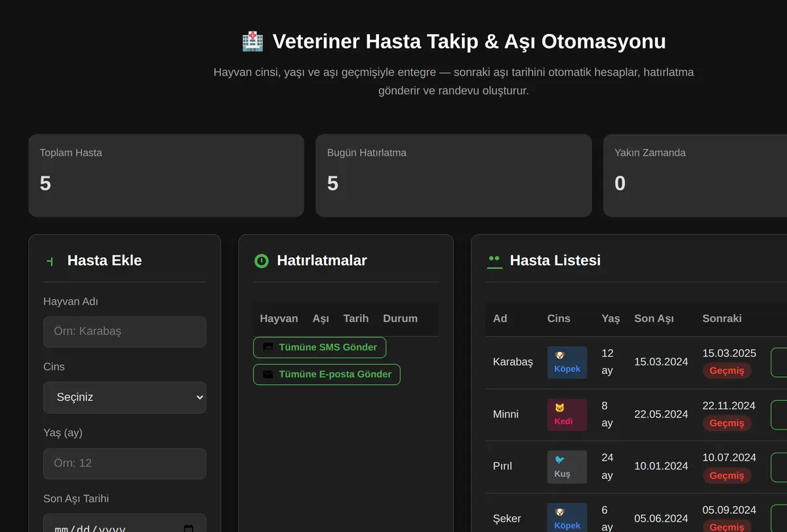This screenshot has height=532, width=787.
Task: Click the Hasta Listesi panel heading
Action: pos(555,261)
